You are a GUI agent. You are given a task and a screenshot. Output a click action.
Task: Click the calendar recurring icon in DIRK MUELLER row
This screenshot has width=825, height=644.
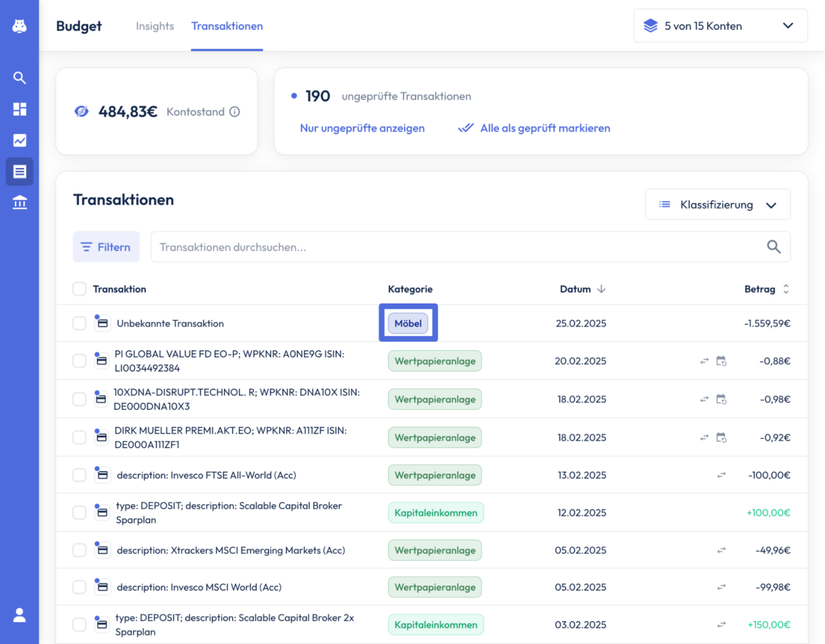(721, 437)
